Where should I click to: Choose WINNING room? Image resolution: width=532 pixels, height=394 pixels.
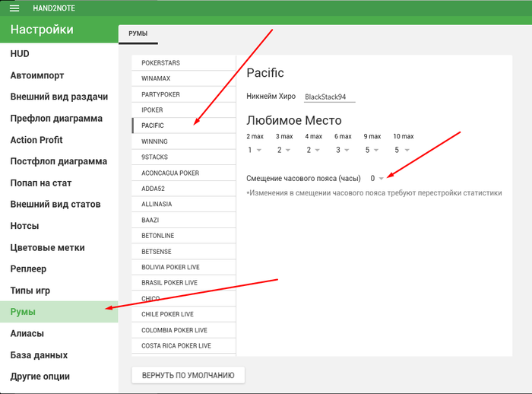click(184, 141)
